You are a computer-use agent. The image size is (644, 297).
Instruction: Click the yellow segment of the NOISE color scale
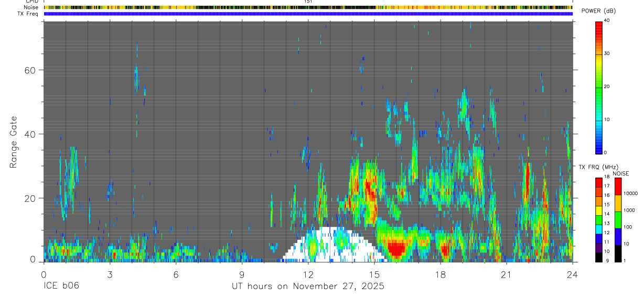point(618,203)
